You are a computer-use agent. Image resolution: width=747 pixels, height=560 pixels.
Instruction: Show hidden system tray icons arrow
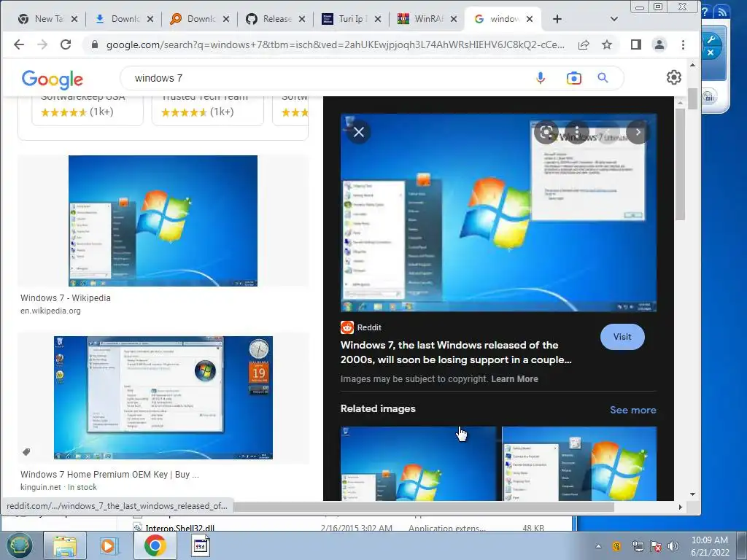tap(598, 546)
